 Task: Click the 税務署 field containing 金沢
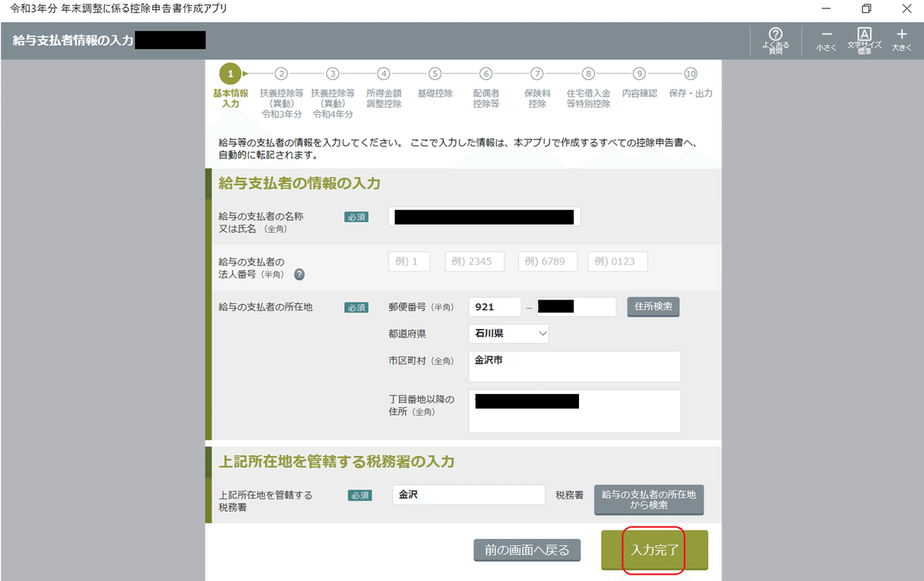coord(468,494)
